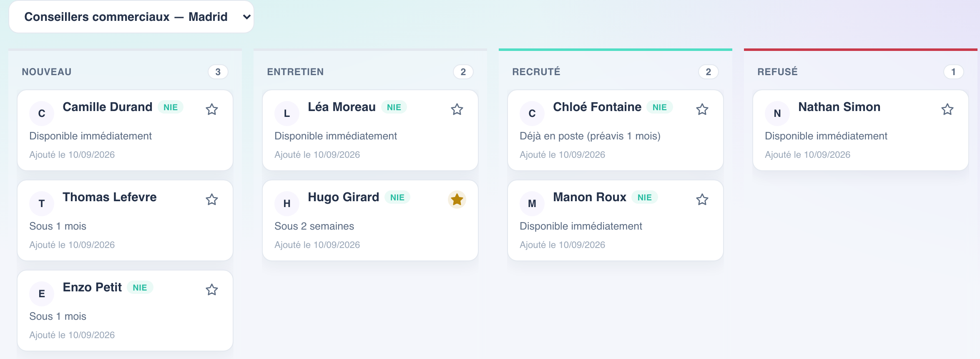Click "Ajouté le 10/09/2026" on Thomas Lefevre's card
This screenshot has width=980, height=359.
pos(72,245)
